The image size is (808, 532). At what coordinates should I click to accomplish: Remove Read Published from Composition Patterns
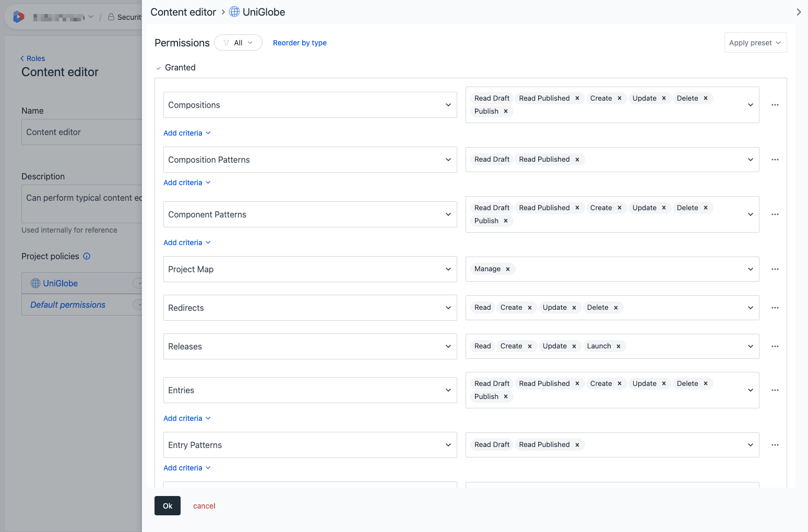coord(577,160)
